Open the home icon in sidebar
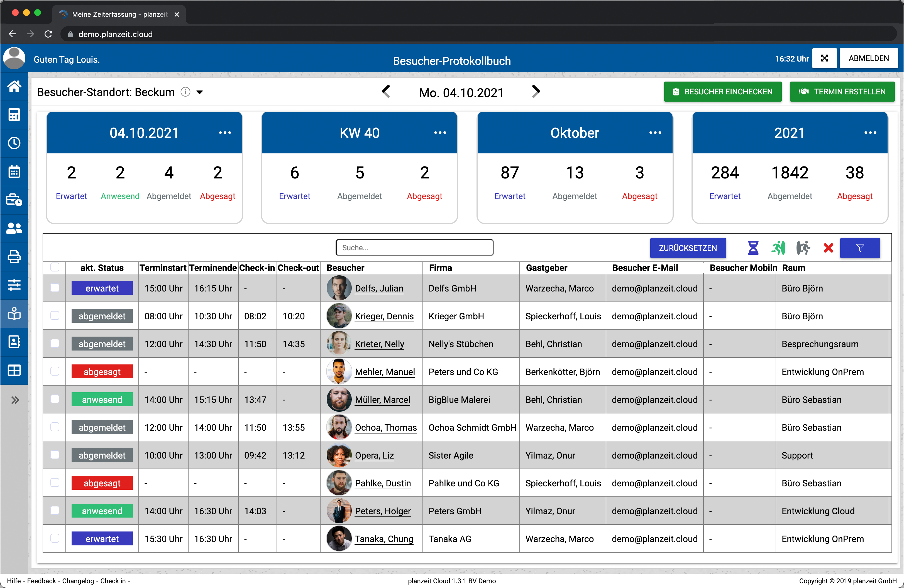The image size is (904, 588). (14, 87)
